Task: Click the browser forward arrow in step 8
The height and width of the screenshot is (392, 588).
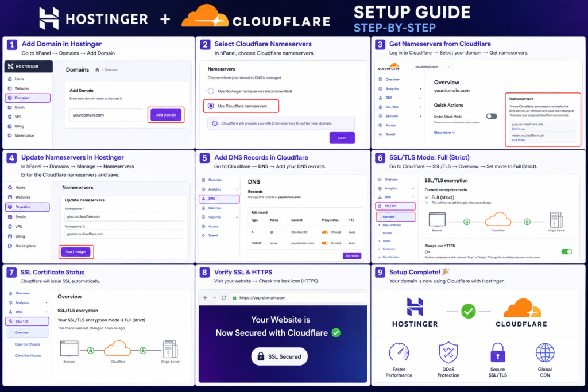Action: pos(215,297)
